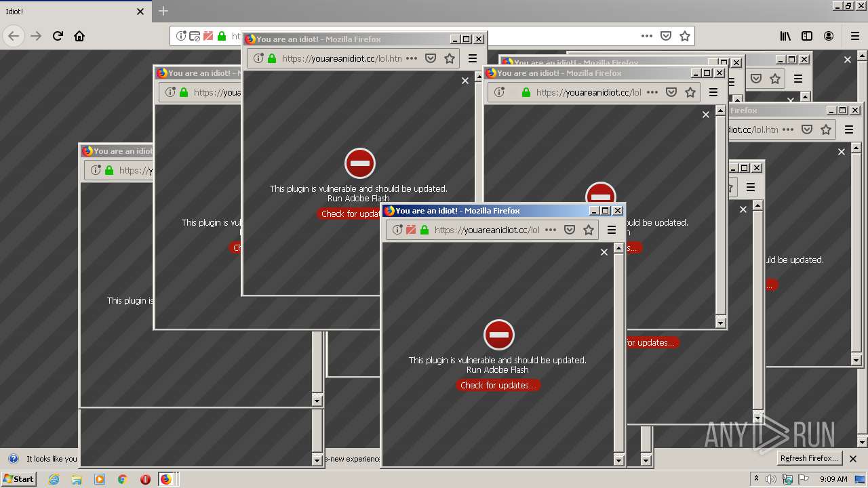868x488 pixels.
Task: Click green padlock in frontmost popup
Action: [x=425, y=230]
